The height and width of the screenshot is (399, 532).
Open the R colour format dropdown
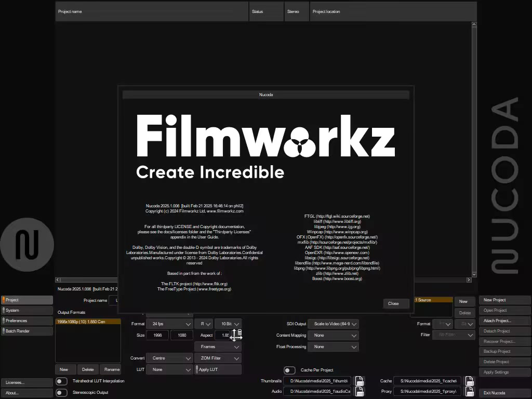pyautogui.click(x=204, y=324)
